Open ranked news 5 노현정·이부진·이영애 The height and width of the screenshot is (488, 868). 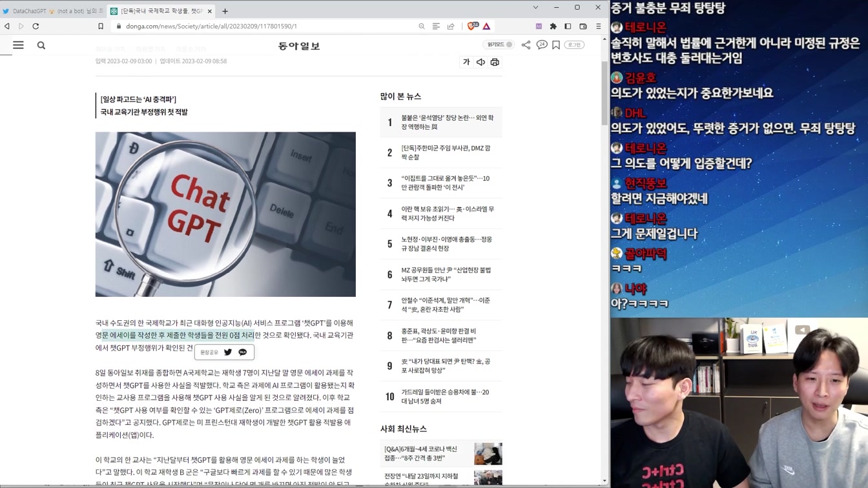[x=441, y=244]
